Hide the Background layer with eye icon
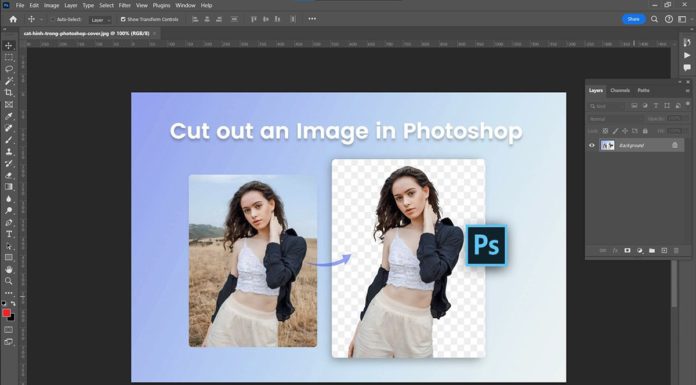 click(592, 145)
